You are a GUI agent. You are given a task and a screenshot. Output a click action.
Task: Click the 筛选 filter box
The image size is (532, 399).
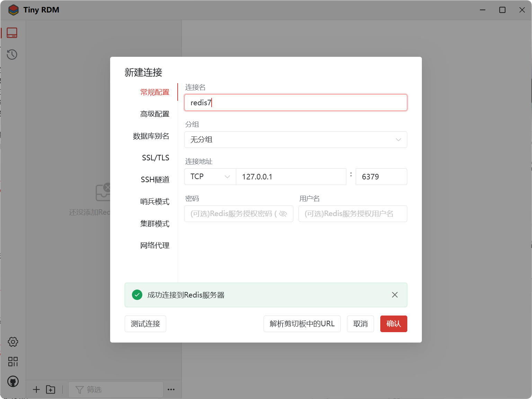tap(116, 390)
